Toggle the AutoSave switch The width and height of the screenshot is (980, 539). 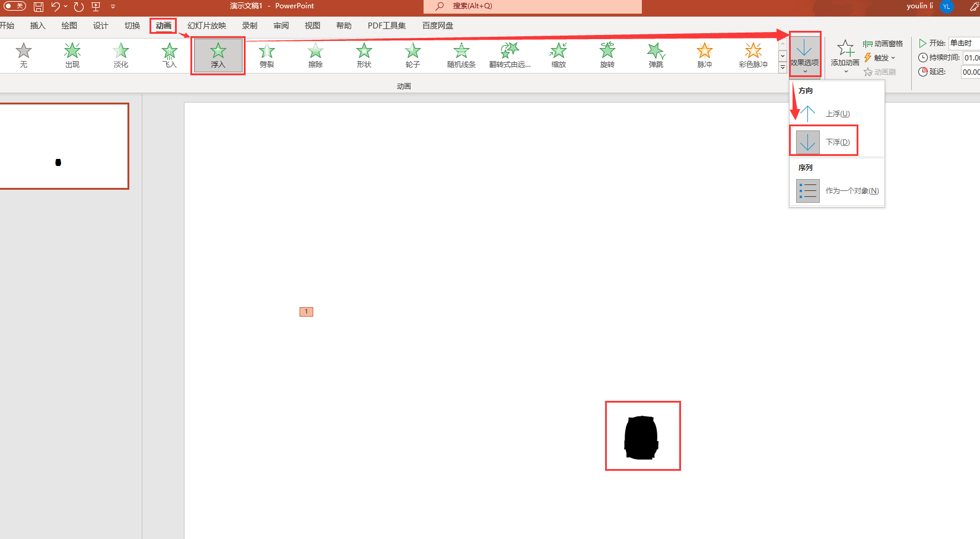pyautogui.click(x=14, y=6)
